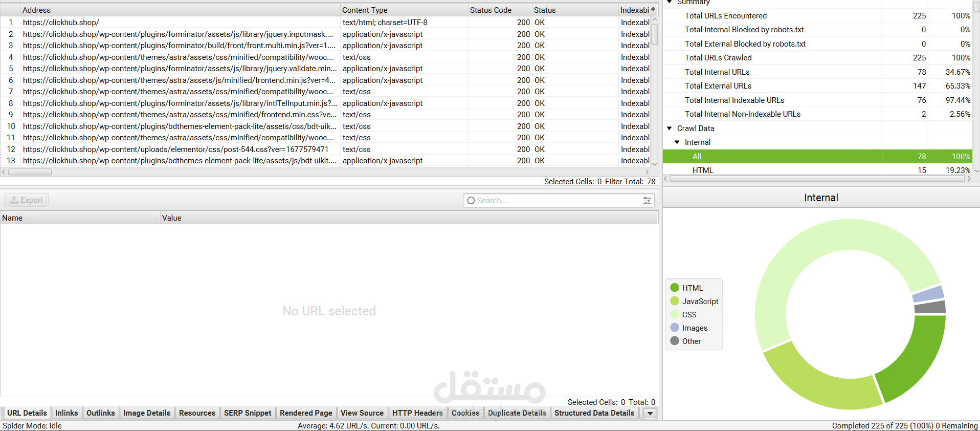Screen dimensions: 980x431
Task: Switch to the Inlinks tab
Action: click(66, 413)
